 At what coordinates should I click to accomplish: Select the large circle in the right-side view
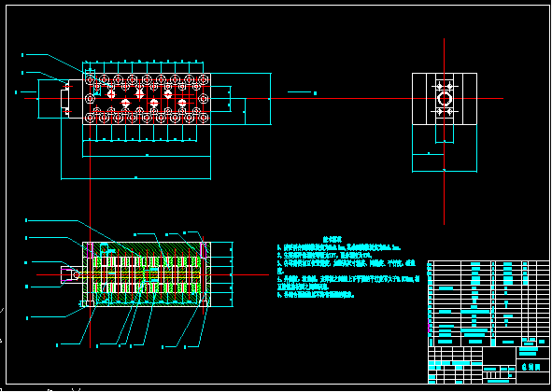[445, 99]
